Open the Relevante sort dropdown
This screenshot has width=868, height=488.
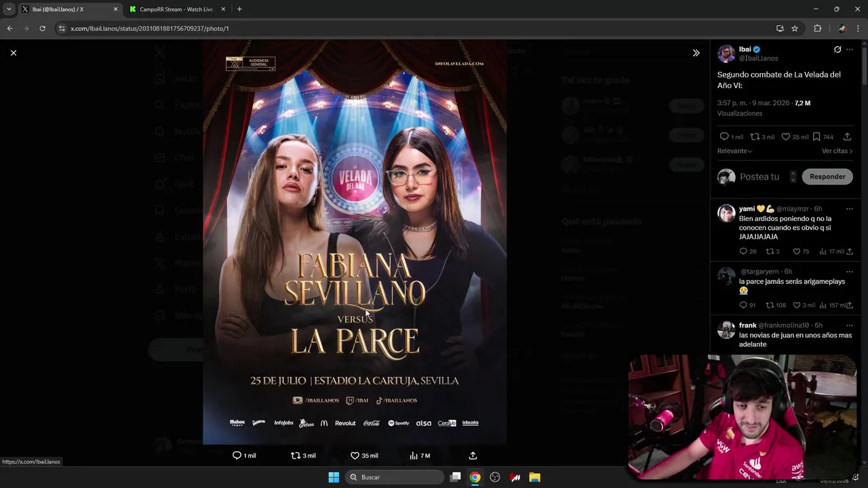point(735,151)
